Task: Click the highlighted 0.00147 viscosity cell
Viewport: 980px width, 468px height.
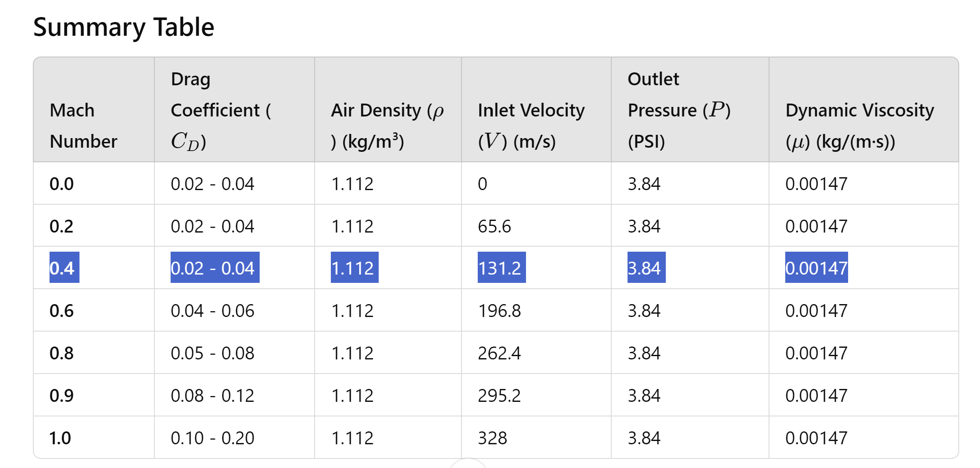Action: click(816, 267)
